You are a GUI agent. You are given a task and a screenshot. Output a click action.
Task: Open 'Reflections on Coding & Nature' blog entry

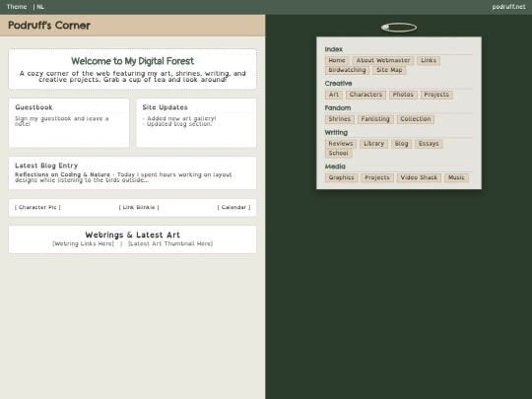pyautogui.click(x=62, y=174)
